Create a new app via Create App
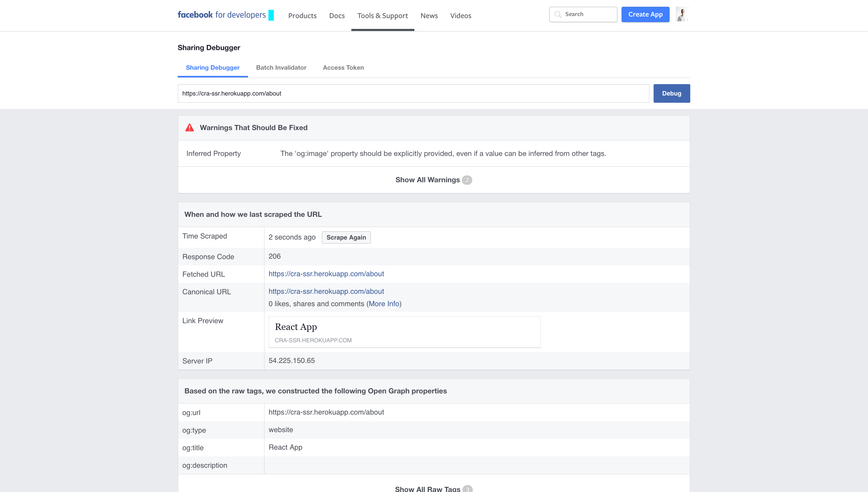Image resolution: width=868 pixels, height=492 pixels. click(x=645, y=14)
